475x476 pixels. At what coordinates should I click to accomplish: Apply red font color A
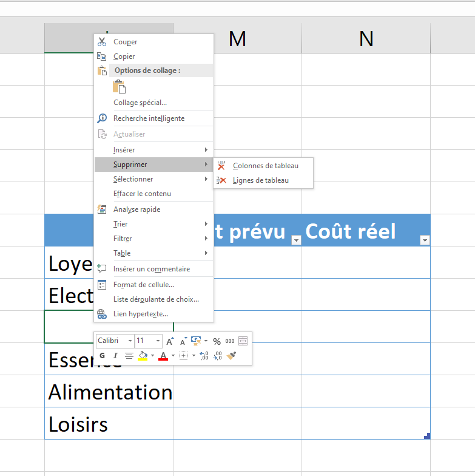click(163, 356)
